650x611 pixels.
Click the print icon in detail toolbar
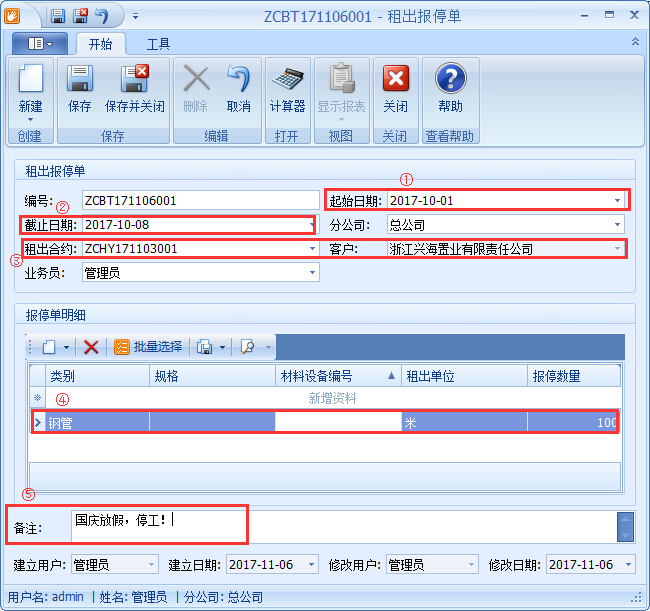click(x=205, y=347)
